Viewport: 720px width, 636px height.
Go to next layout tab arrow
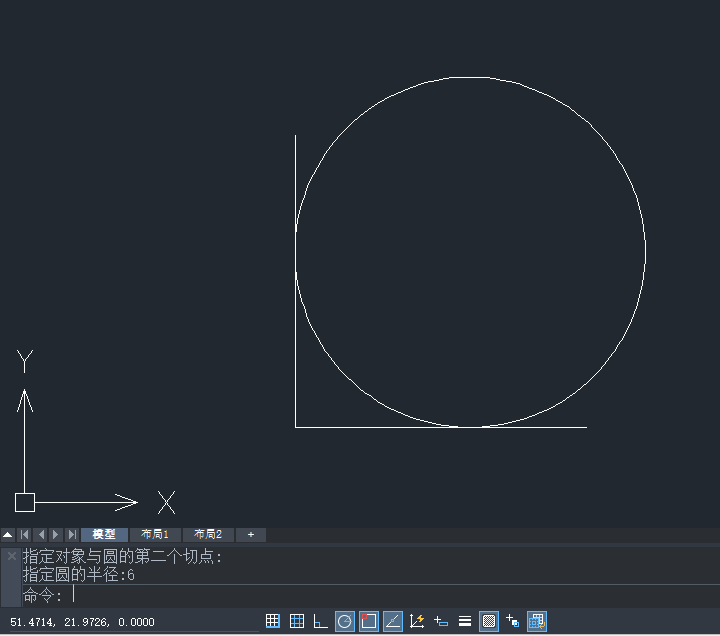(x=56, y=535)
